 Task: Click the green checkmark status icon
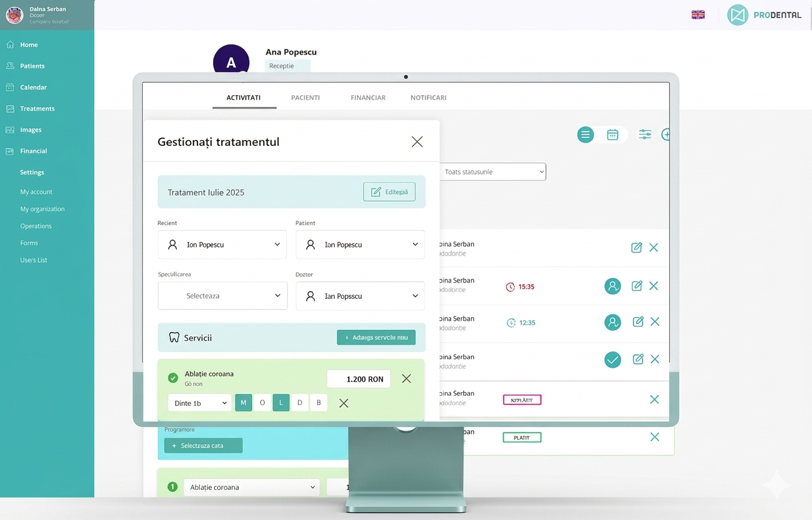tap(612, 360)
